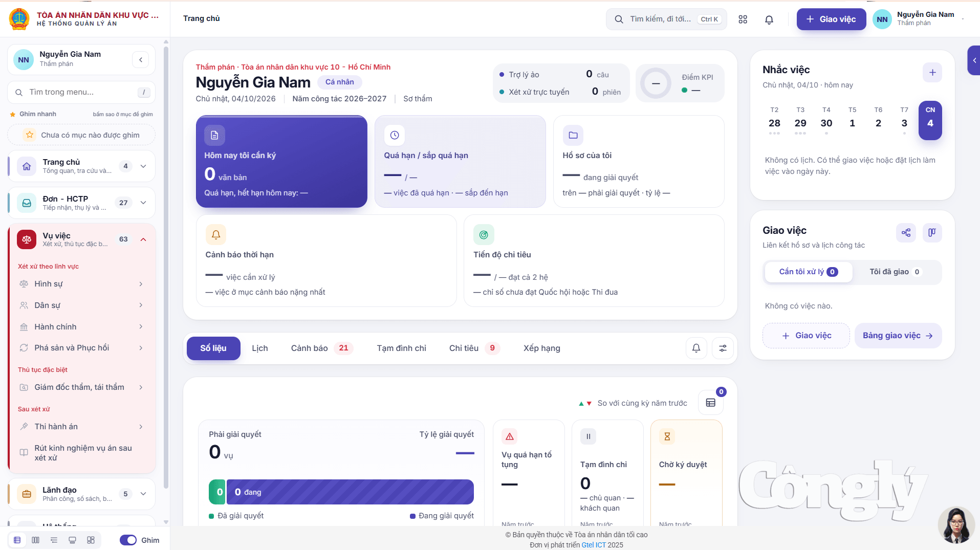Screen dimensions: 980x550
Task: Select column layout icon in bottom bar
Action: [x=36, y=540]
